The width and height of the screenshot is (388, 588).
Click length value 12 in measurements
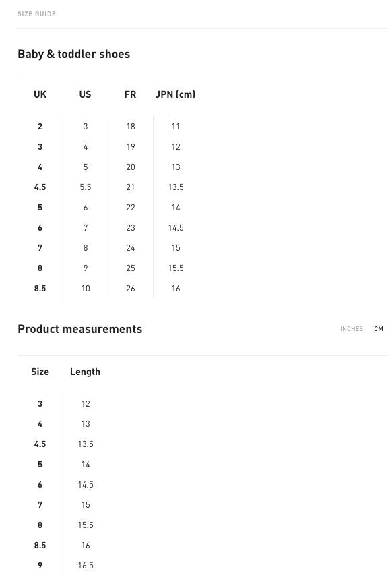pyautogui.click(x=86, y=403)
